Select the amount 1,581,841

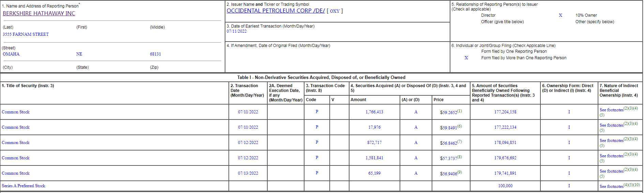pos(374,158)
